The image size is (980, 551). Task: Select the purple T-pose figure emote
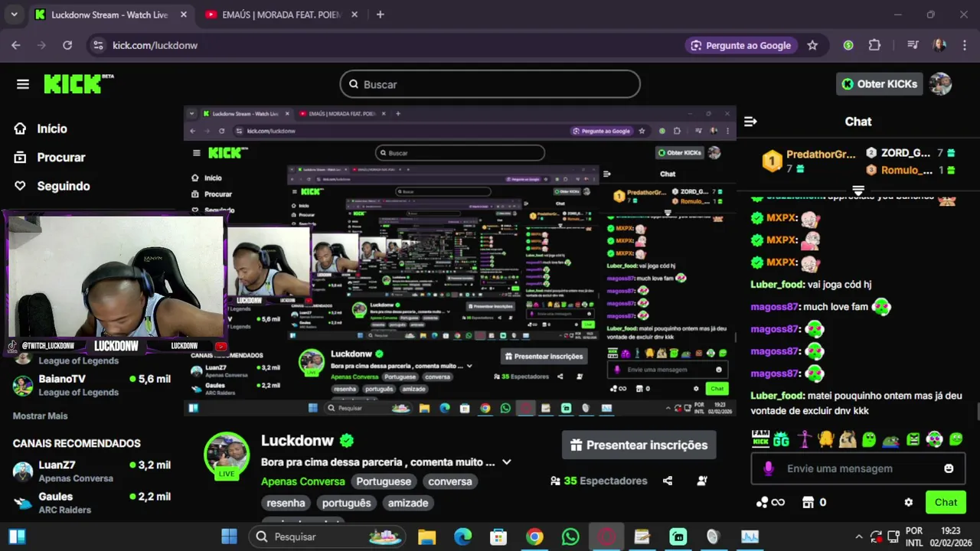(804, 439)
